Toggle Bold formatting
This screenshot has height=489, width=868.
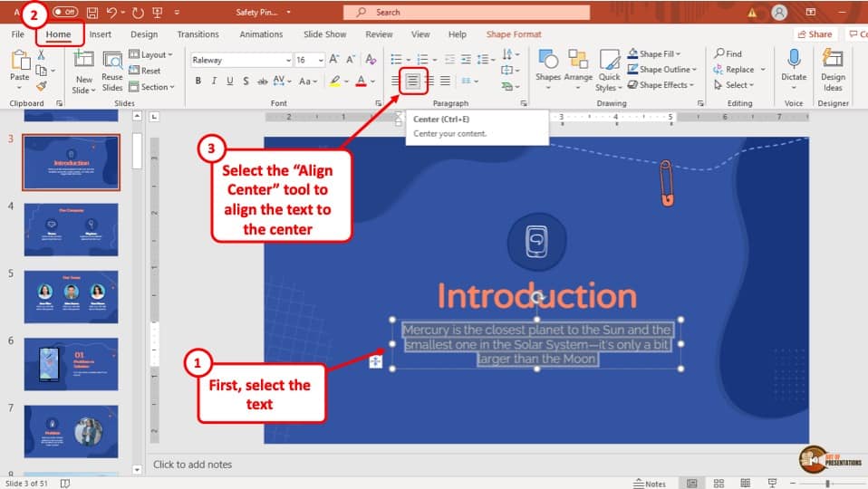point(198,81)
